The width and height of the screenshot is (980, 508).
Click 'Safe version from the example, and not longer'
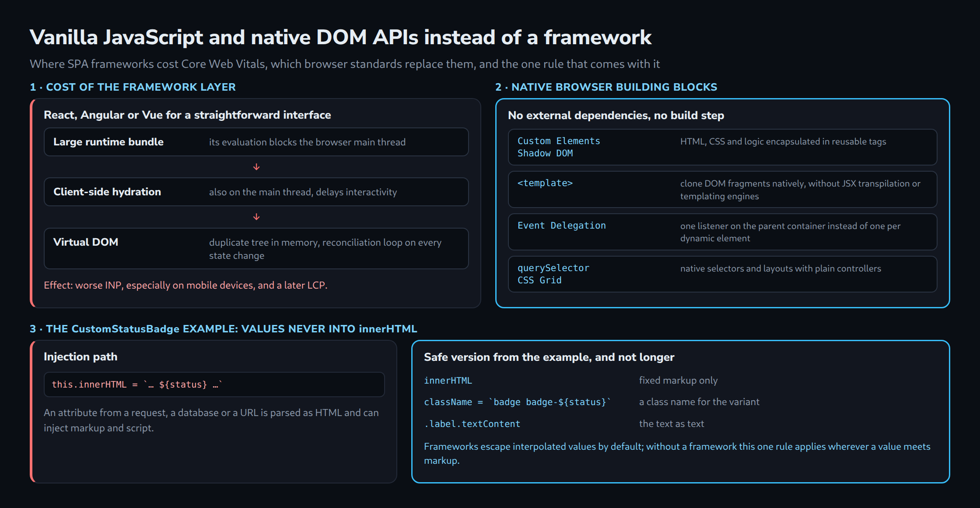click(x=549, y=357)
